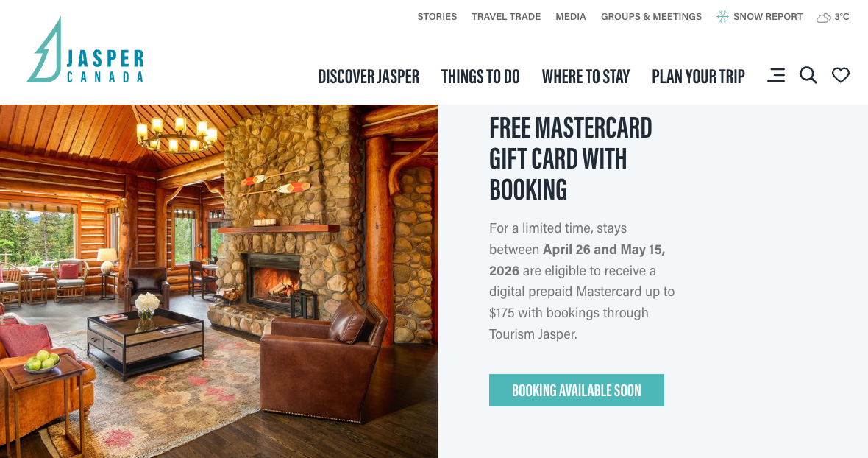Open Groups & Meetings link
The image size is (868, 458).
(x=651, y=17)
